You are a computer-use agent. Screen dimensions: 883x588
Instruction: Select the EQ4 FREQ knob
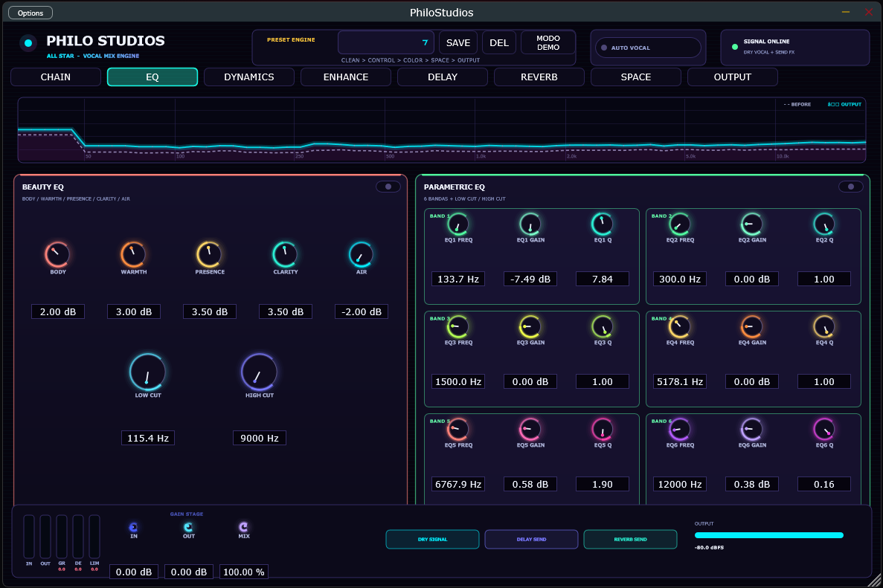pos(680,326)
